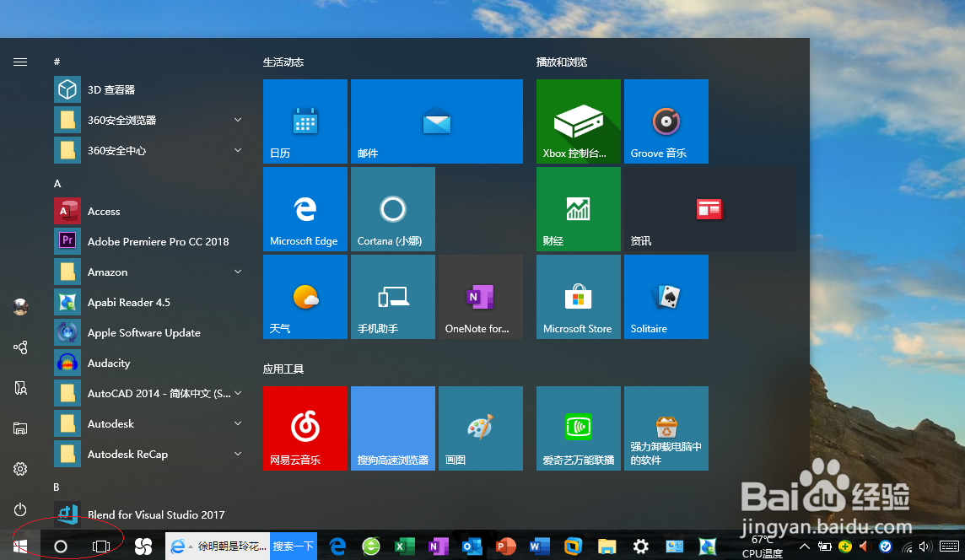965x560 pixels.
Task: Launch the Microsoft Edge tile
Action: (305, 209)
